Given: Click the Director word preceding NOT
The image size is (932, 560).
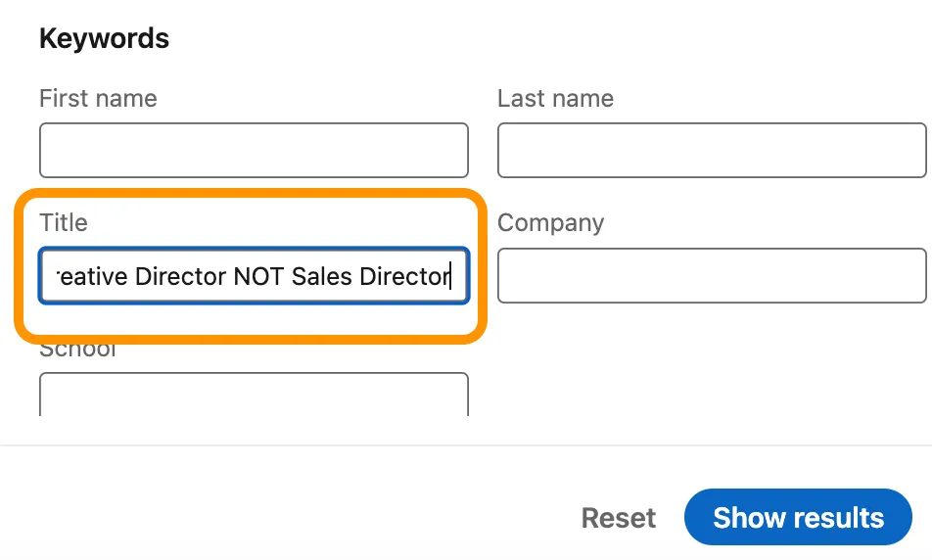Looking at the screenshot, I should pos(181,276).
